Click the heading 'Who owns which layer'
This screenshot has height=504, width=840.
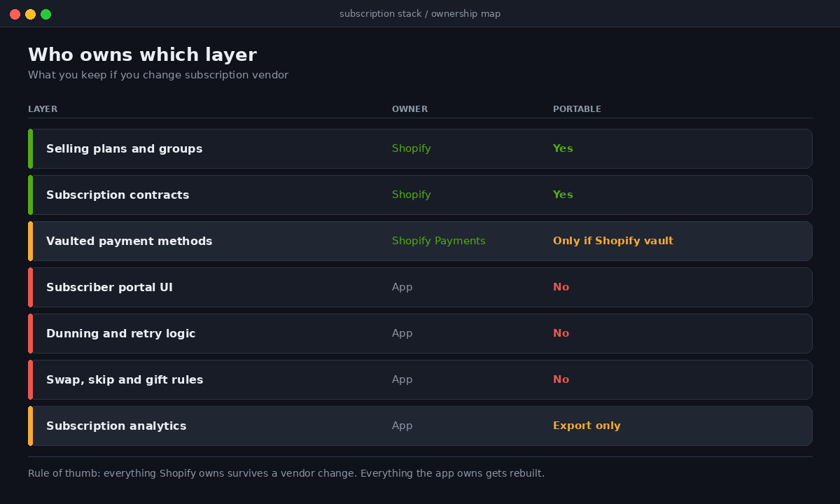(x=142, y=55)
